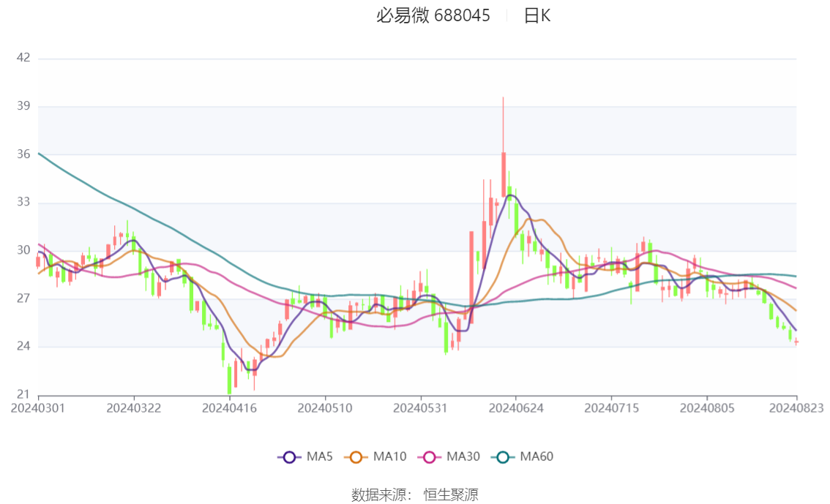Click the 20240531 date axis label
Image resolution: width=830 pixels, height=504 pixels.
[x=420, y=408]
